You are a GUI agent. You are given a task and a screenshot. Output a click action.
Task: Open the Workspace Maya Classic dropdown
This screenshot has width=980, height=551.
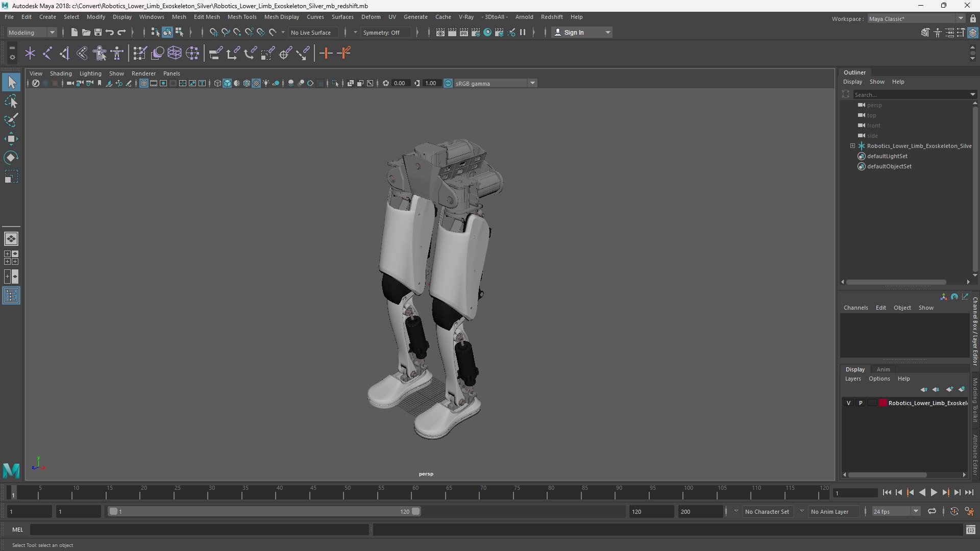[916, 18]
